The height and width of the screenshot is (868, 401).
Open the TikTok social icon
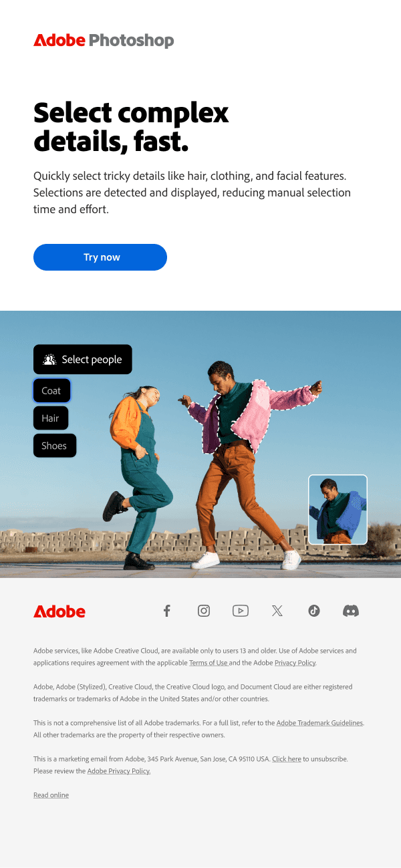314,611
